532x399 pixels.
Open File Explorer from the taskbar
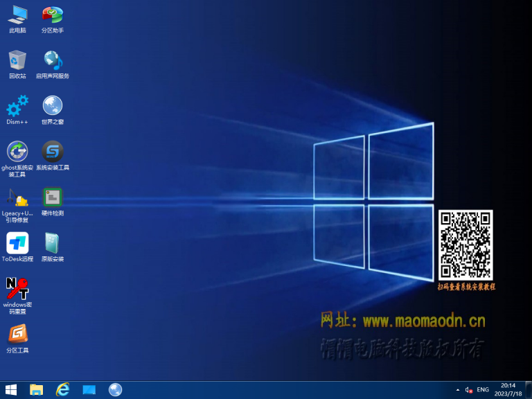(x=36, y=390)
